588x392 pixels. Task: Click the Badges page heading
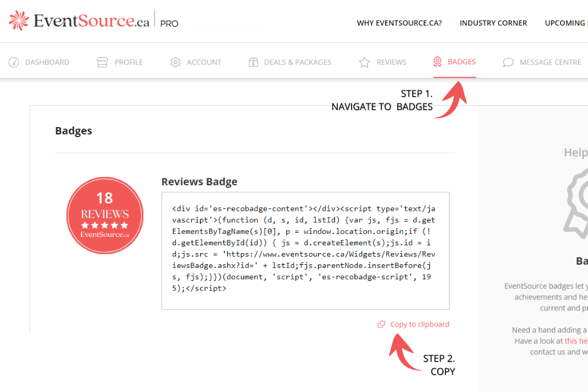pyautogui.click(x=74, y=131)
